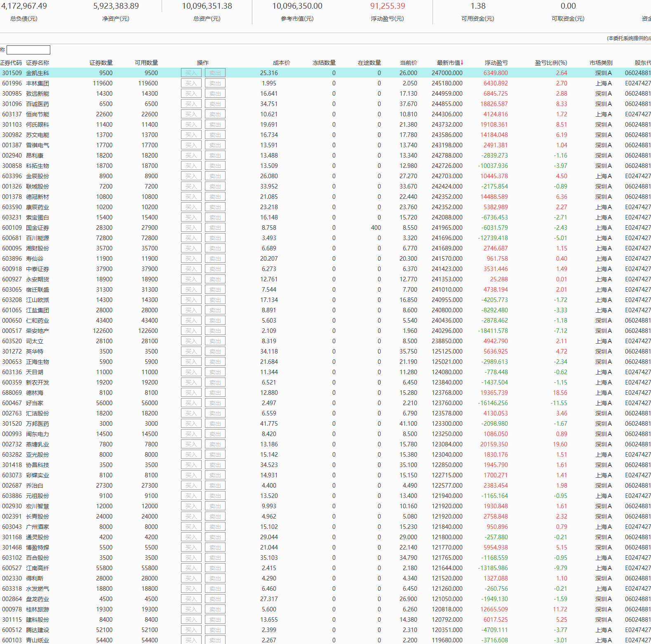Select stock code 301509
Image resolution: width=651 pixels, height=644 pixels.
coord(12,73)
